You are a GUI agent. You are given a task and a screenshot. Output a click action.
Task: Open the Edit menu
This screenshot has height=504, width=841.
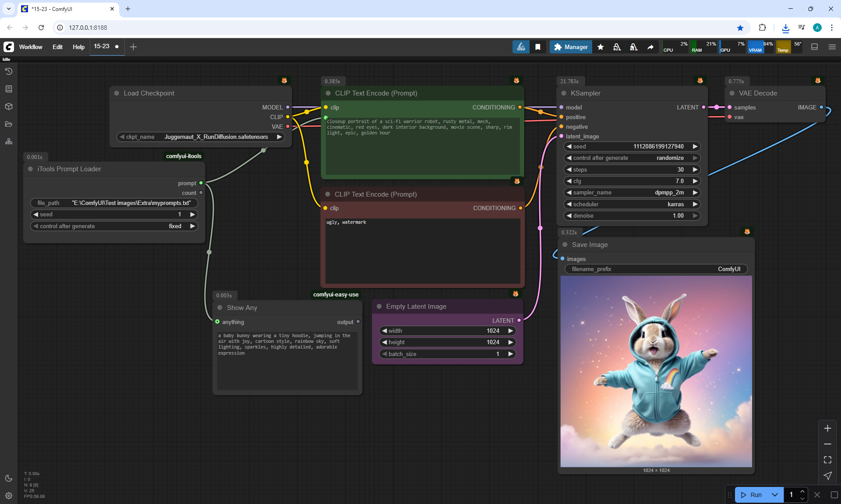pos(57,47)
